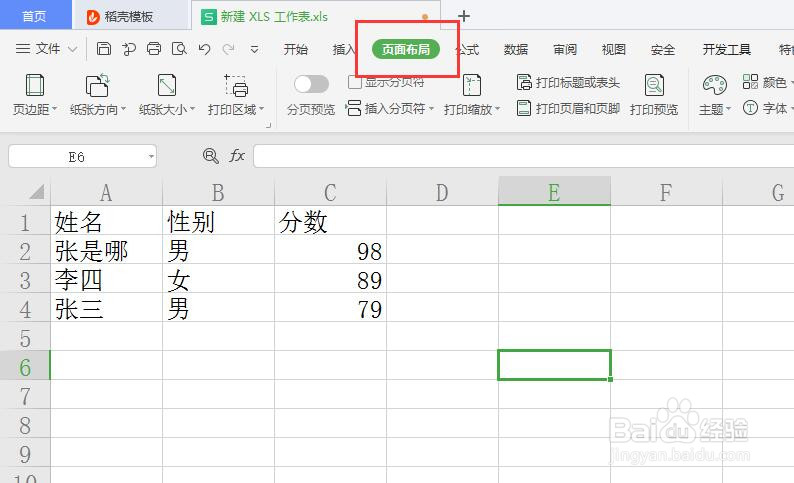Toggle the 分页预览 page break preview switch
Image resolution: width=794 pixels, height=483 pixels.
311,84
